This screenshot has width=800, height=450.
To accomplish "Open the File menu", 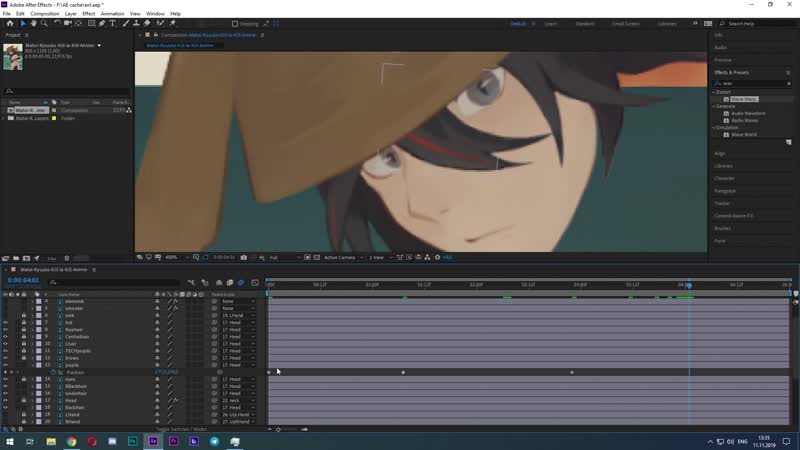I will (7, 14).
